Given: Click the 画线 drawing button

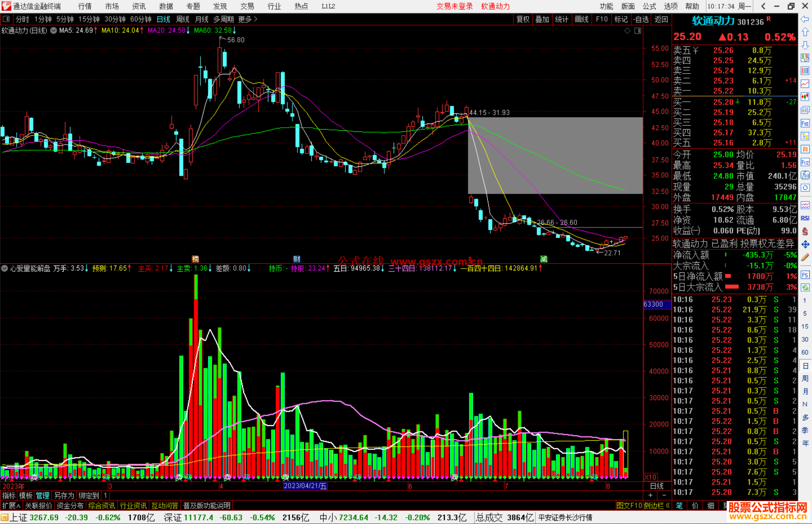Looking at the screenshot, I should point(582,19).
